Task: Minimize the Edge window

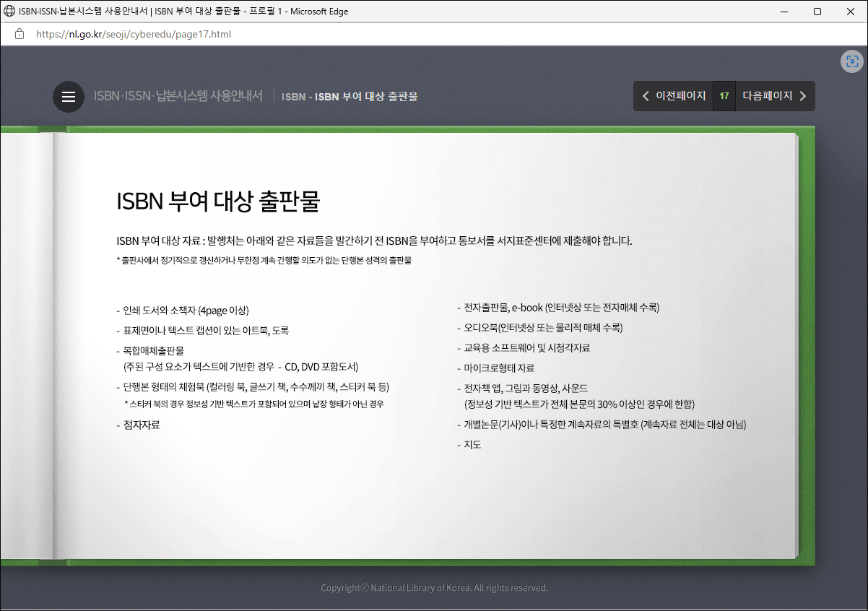Action: (784, 11)
